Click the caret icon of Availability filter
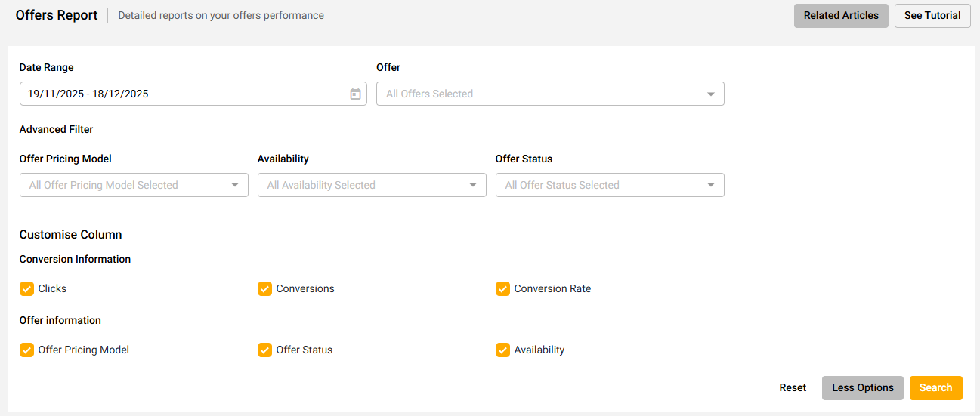Screen dimensions: 980x416 pos(472,185)
